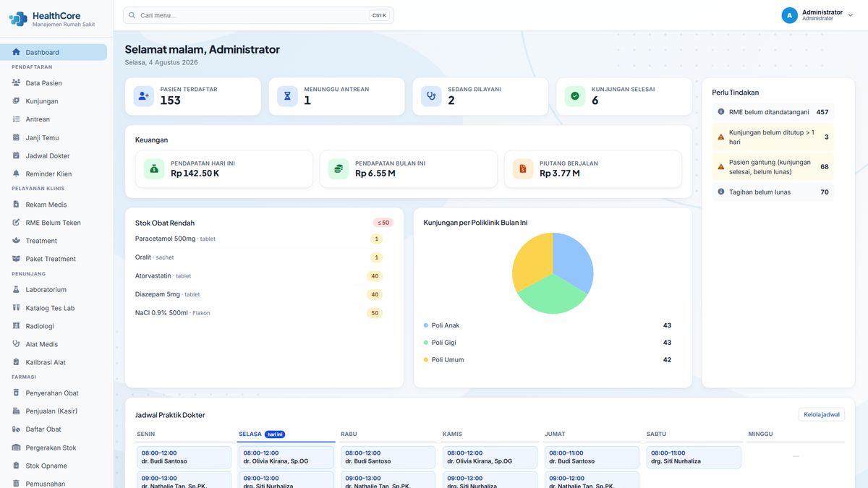
Task: Open Kunjungan belum ditutup warning item
Action: (x=773, y=137)
